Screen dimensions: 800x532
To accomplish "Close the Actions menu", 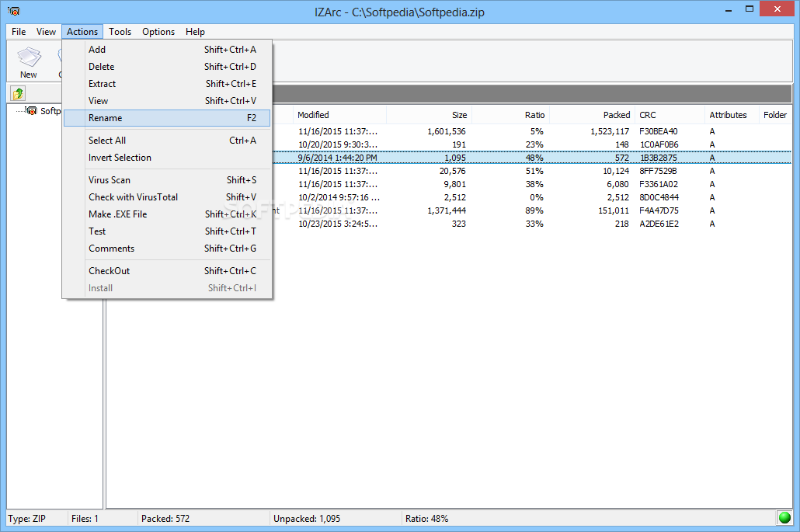I will click(82, 32).
